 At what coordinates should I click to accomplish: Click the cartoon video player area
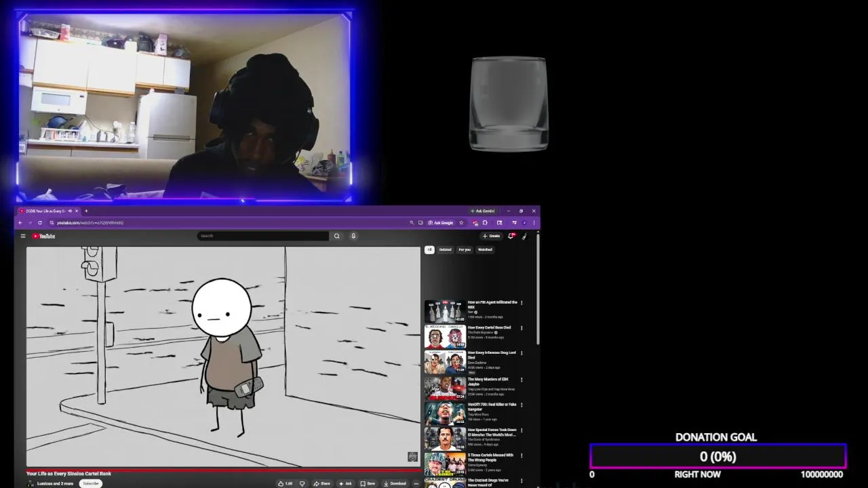point(223,357)
